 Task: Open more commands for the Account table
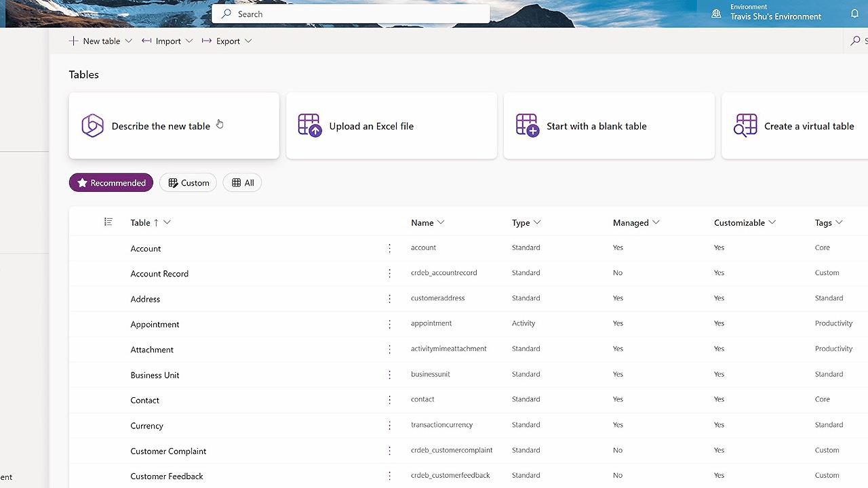(x=390, y=248)
